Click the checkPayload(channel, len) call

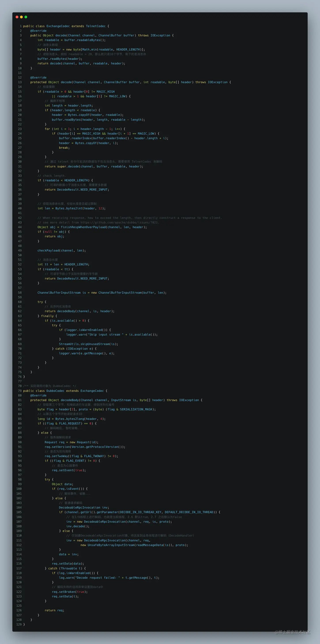(x=62, y=250)
